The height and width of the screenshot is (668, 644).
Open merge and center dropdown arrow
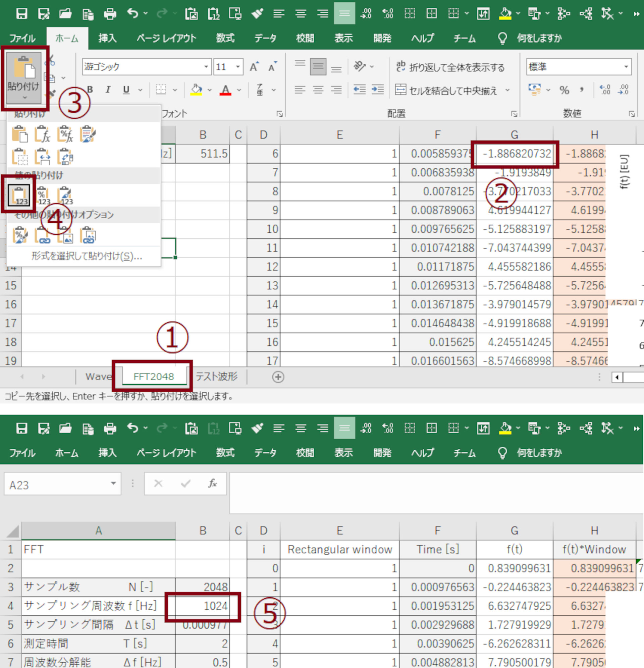click(507, 90)
